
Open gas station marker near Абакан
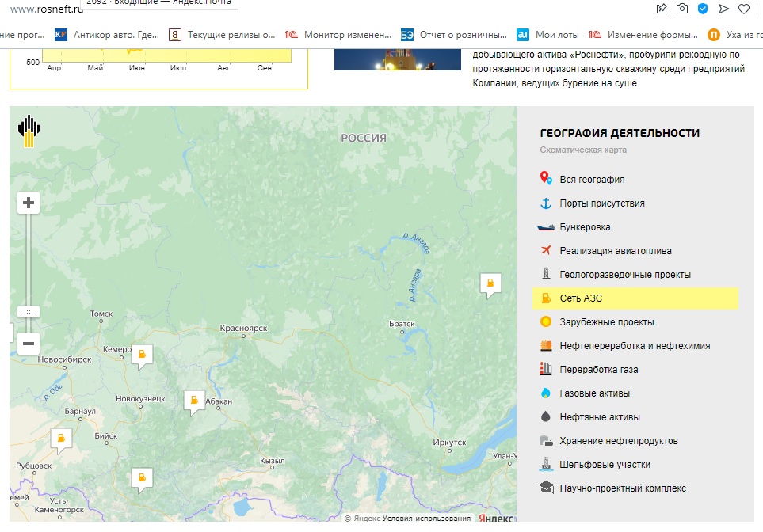point(194,403)
